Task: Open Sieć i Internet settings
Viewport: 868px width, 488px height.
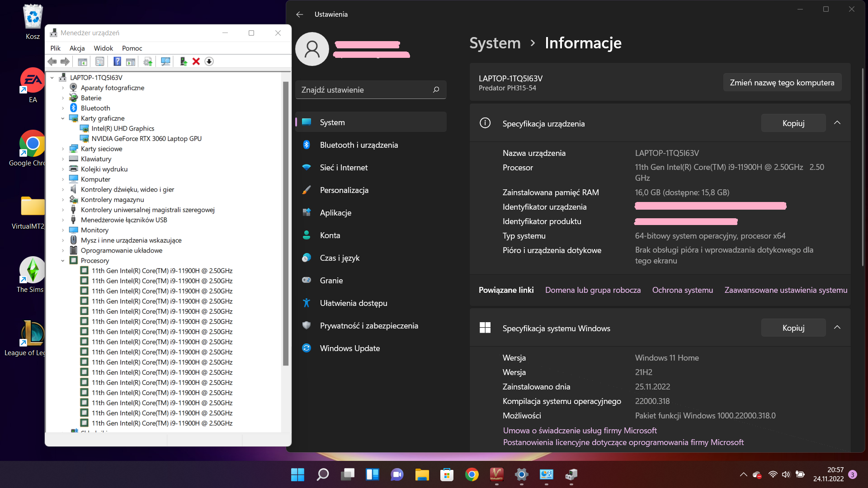Action: tap(371, 168)
